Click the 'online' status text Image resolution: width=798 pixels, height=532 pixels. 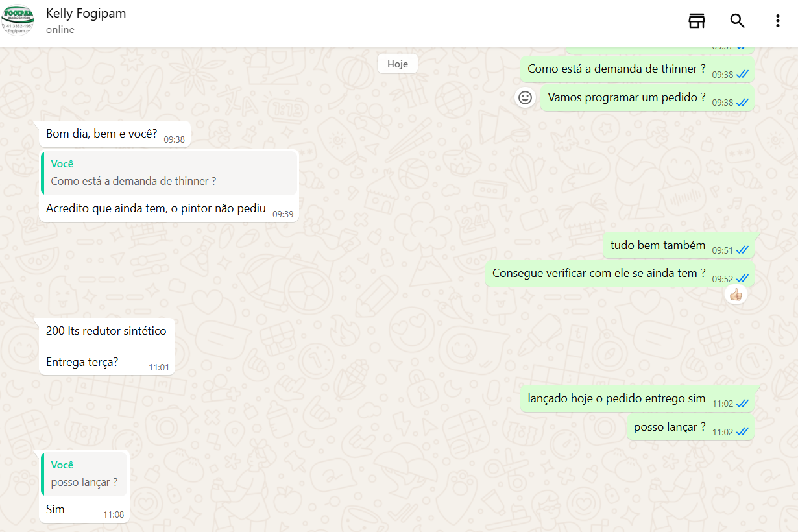click(x=60, y=30)
